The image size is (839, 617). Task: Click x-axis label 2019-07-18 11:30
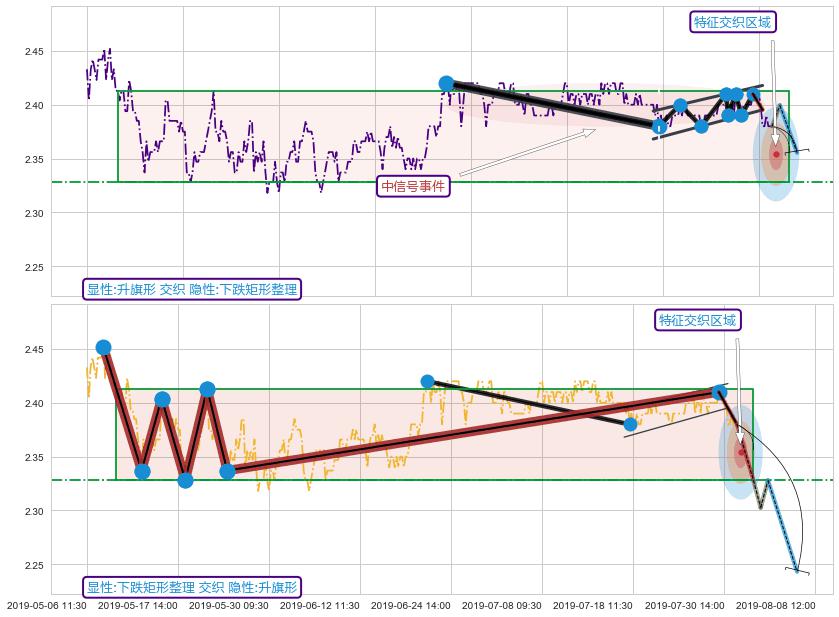(x=592, y=605)
